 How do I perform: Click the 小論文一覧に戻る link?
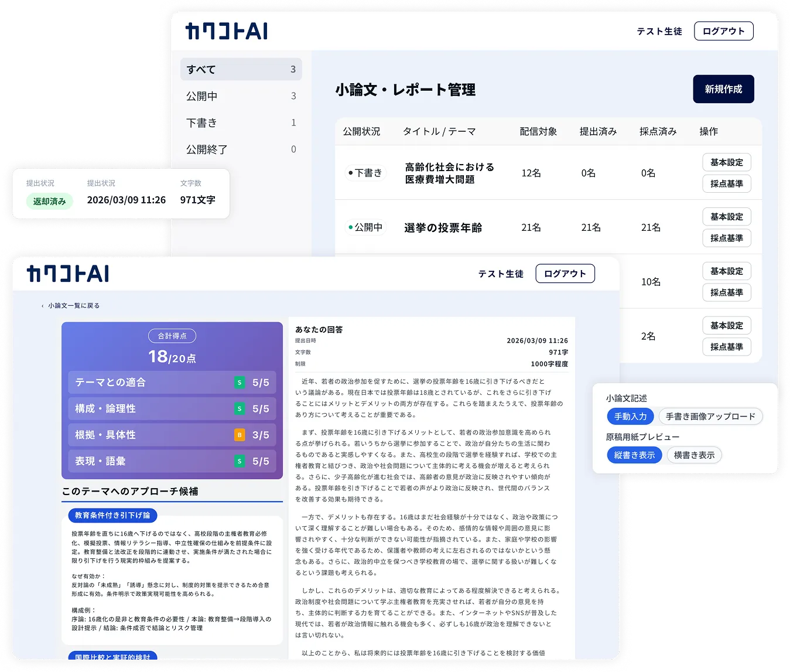[74, 306]
